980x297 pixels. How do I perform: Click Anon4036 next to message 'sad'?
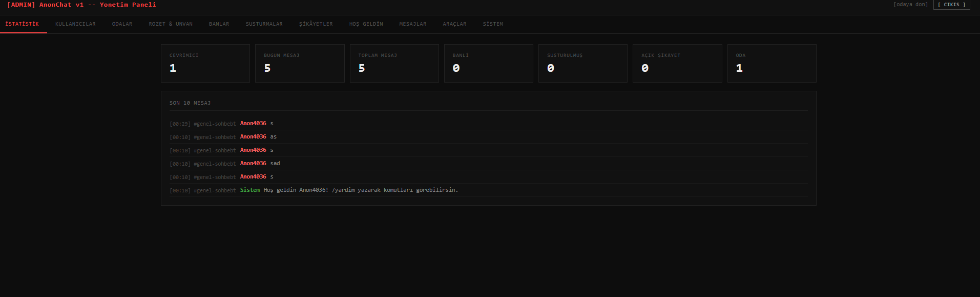click(253, 164)
